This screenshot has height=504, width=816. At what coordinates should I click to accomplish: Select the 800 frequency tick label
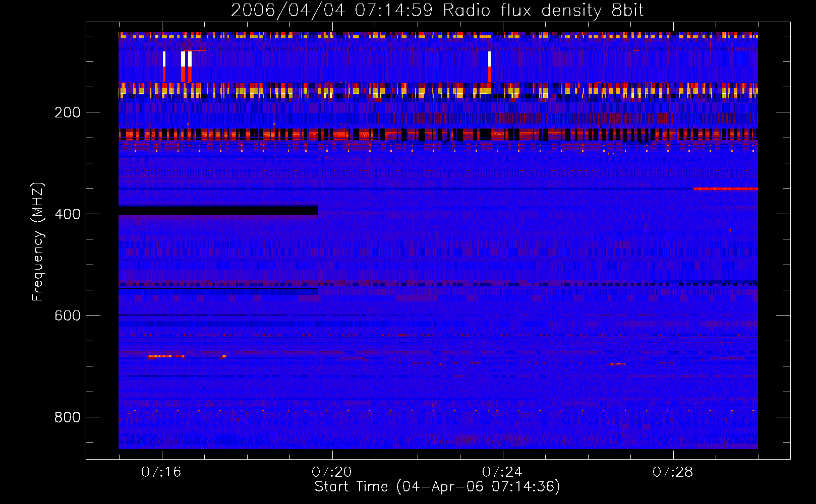[68, 417]
